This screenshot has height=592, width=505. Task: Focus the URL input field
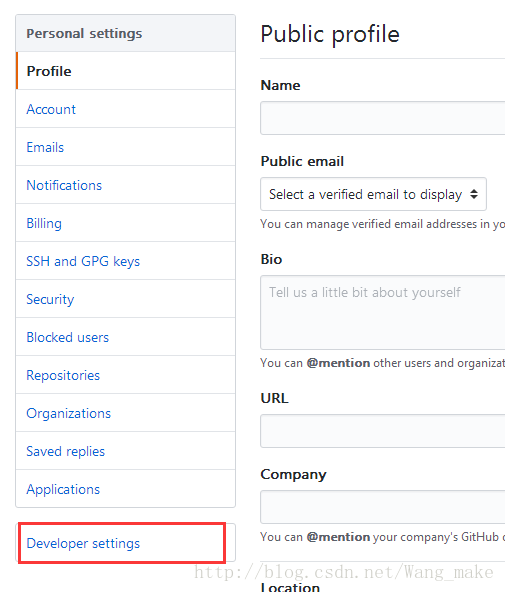click(383, 431)
